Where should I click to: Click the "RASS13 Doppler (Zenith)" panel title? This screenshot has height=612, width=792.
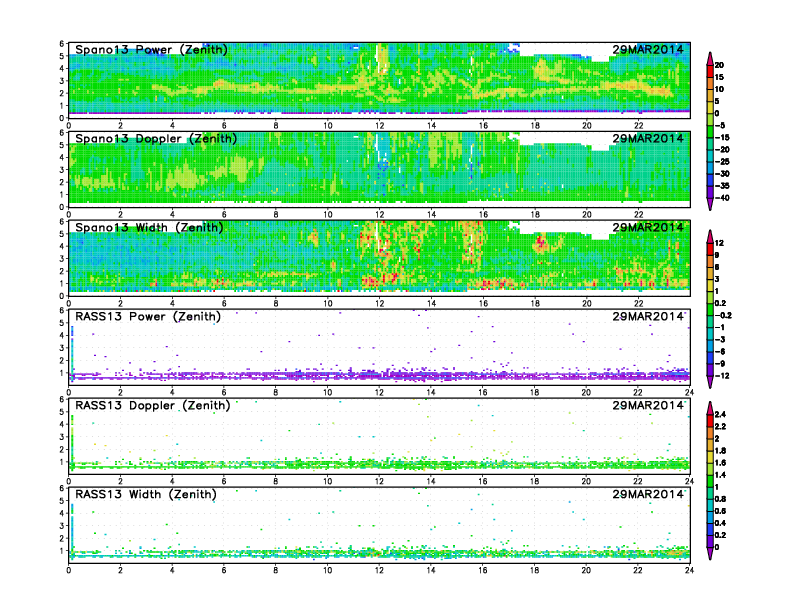coord(153,405)
